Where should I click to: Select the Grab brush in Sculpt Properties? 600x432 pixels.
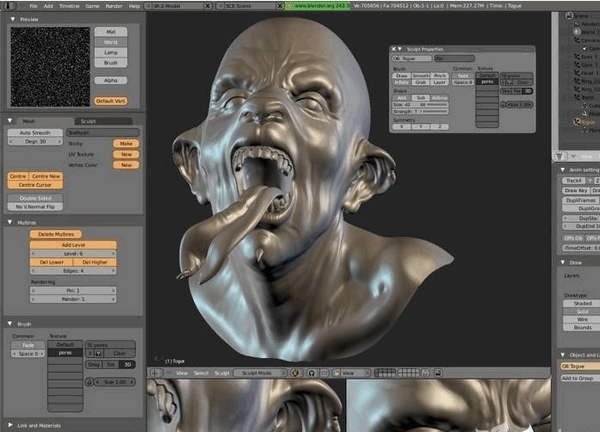[418, 82]
